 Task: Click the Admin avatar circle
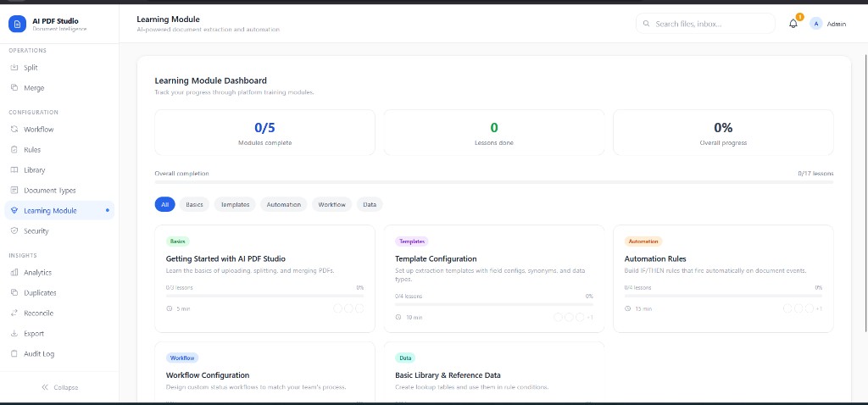click(x=816, y=24)
